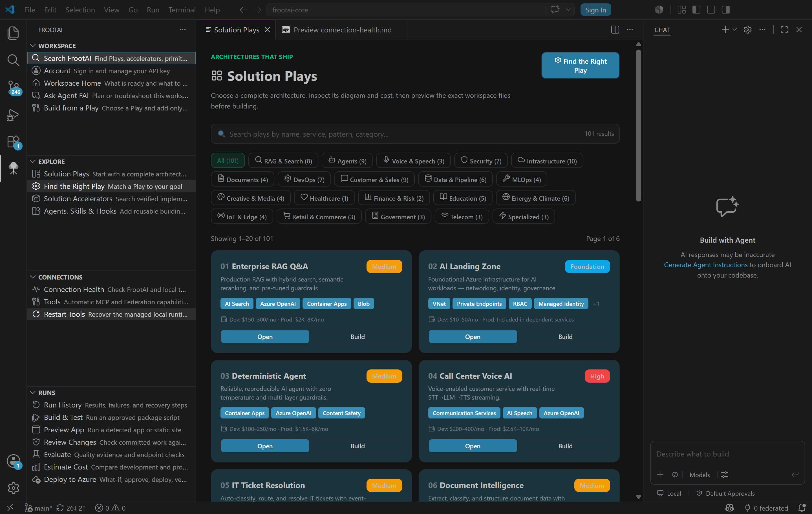Toggle Secondary Side Bar visibility
This screenshot has width=812, height=514.
[726, 10]
